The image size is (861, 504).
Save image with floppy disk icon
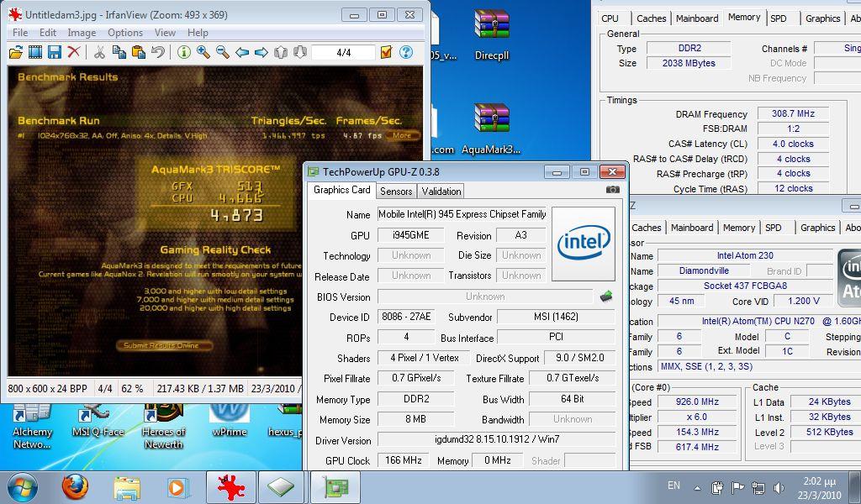point(55,52)
